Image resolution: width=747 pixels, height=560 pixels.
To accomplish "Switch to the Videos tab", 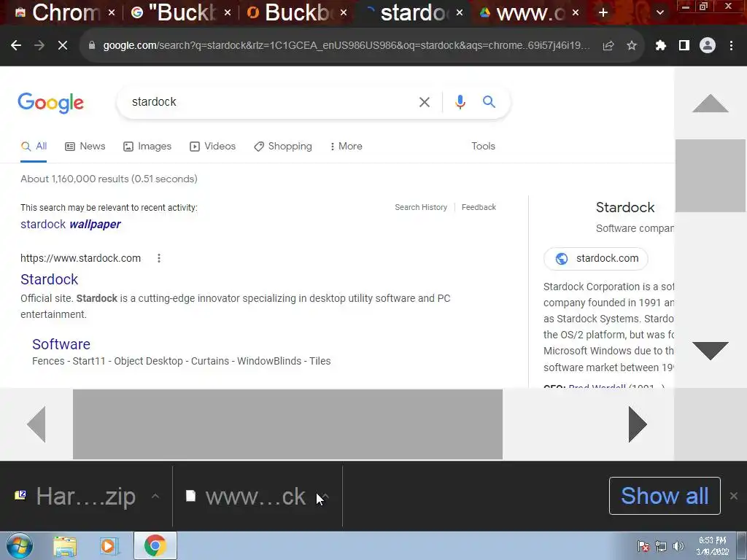I will 212,146.
